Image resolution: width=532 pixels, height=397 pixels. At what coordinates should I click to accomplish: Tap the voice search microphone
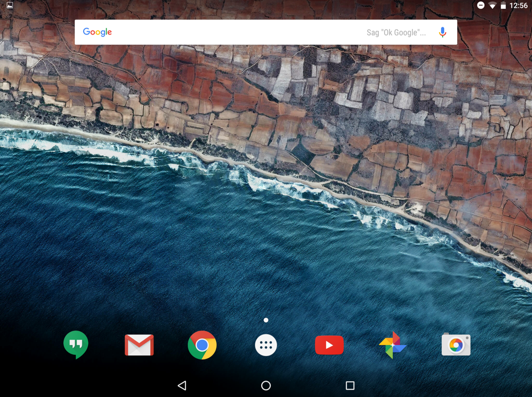(443, 32)
